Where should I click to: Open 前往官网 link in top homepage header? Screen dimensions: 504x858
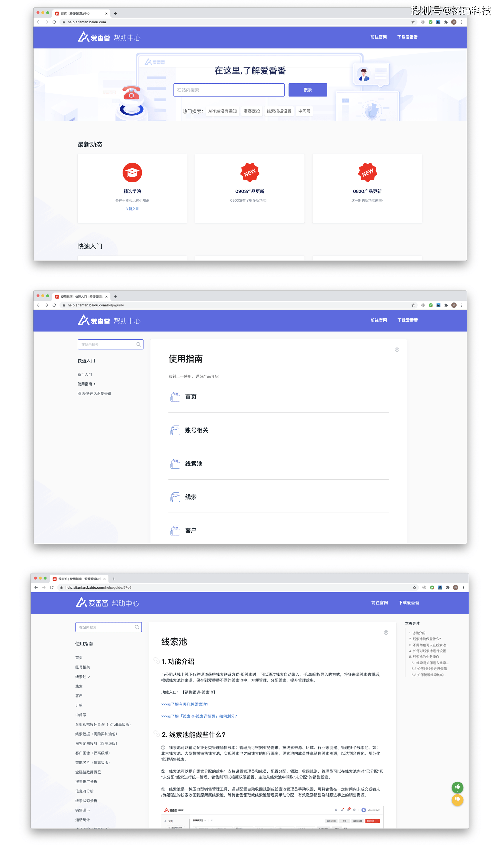pyautogui.click(x=378, y=37)
